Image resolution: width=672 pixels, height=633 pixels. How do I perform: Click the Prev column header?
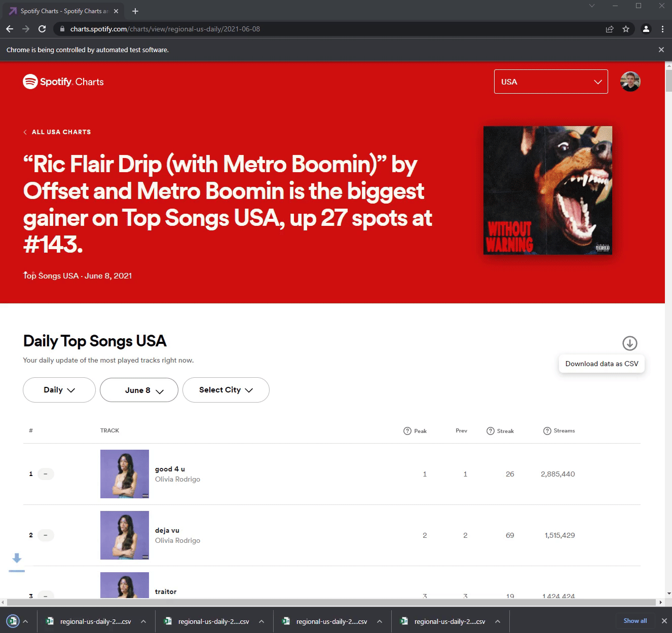(x=461, y=430)
